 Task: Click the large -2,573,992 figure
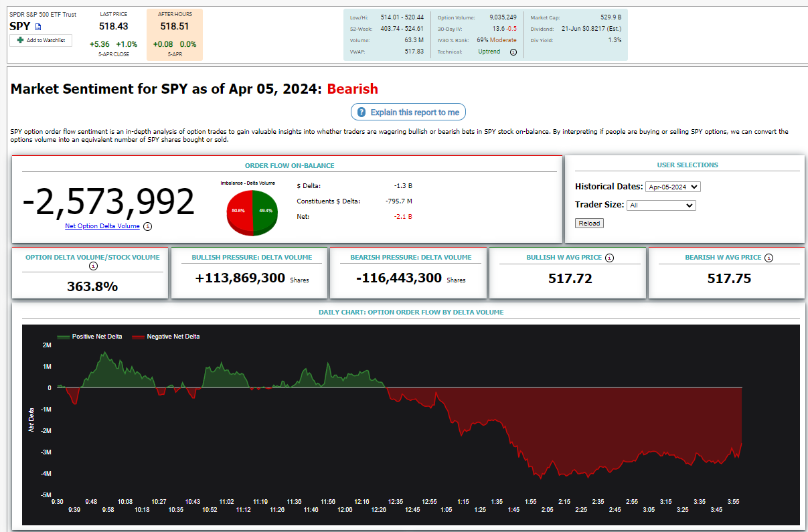[x=108, y=202]
